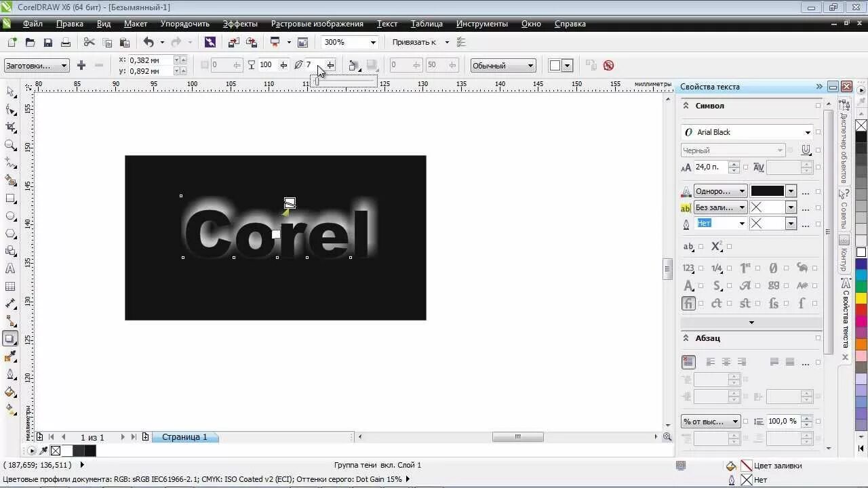Toggle the small caps ab button

coord(689,247)
